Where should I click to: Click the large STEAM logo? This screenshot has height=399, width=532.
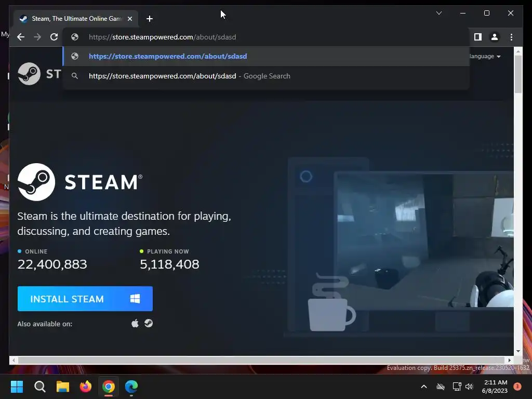tap(80, 182)
